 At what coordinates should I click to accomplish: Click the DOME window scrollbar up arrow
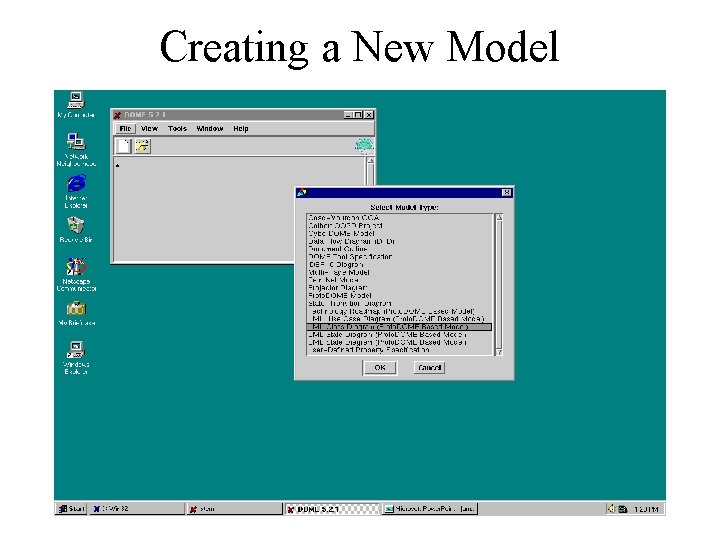[x=371, y=161]
